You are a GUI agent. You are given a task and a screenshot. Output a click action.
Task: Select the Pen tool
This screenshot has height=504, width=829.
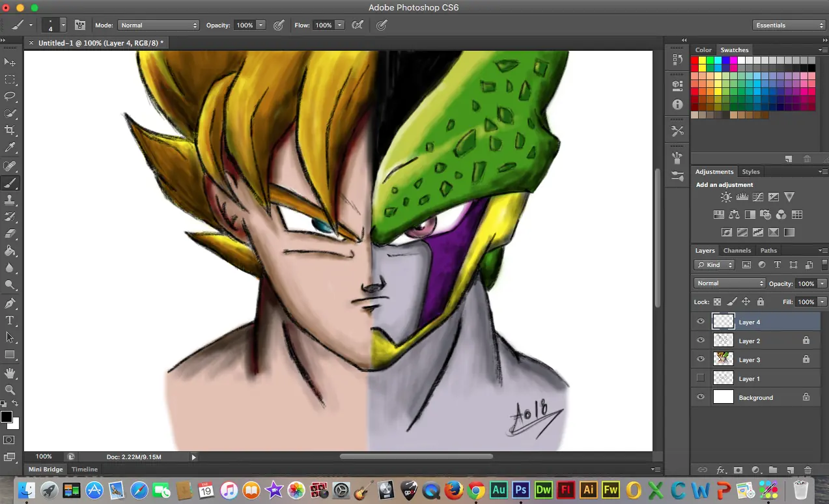[x=10, y=303]
